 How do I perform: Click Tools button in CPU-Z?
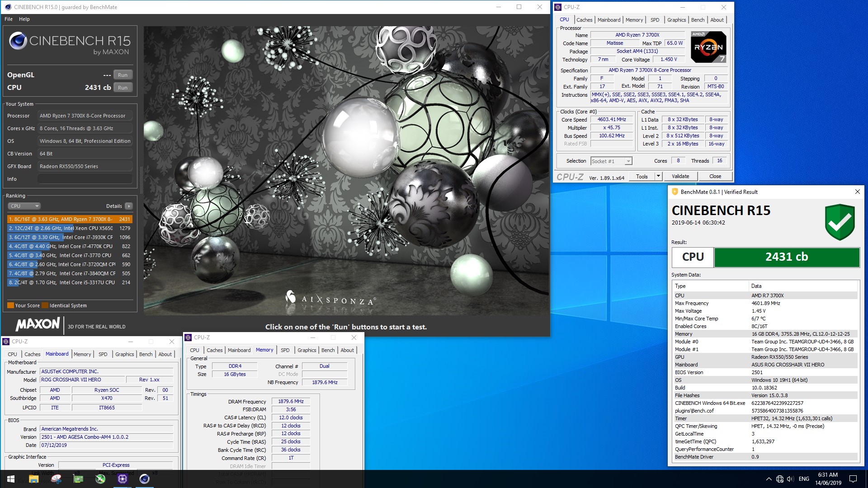click(x=642, y=176)
